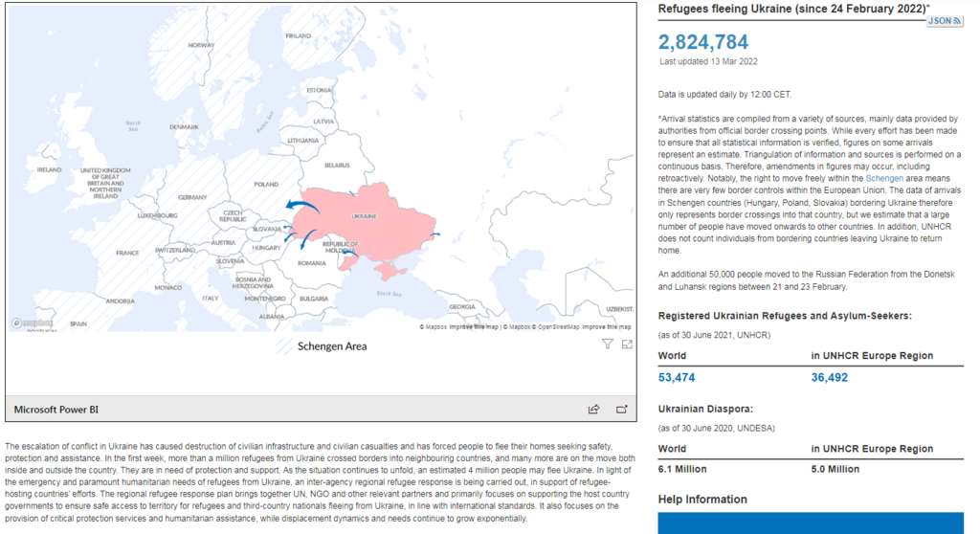
Task: Click the 6.1 Million diaspora value
Action: [682, 469]
